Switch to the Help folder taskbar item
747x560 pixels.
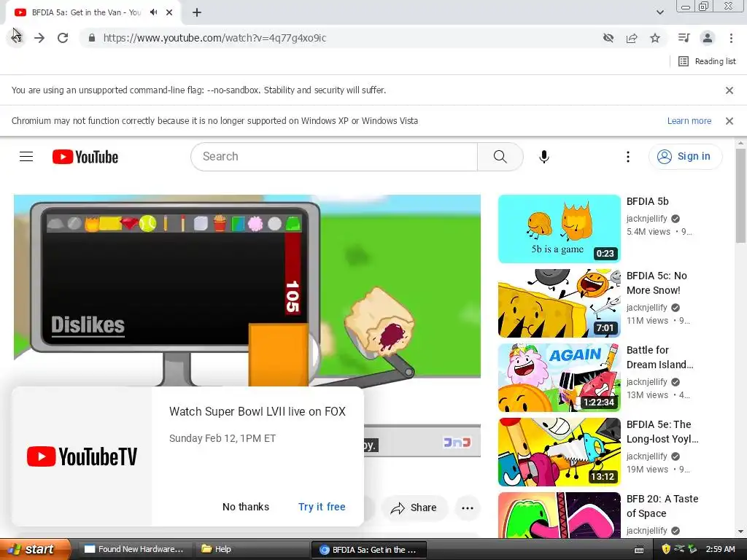(251, 549)
